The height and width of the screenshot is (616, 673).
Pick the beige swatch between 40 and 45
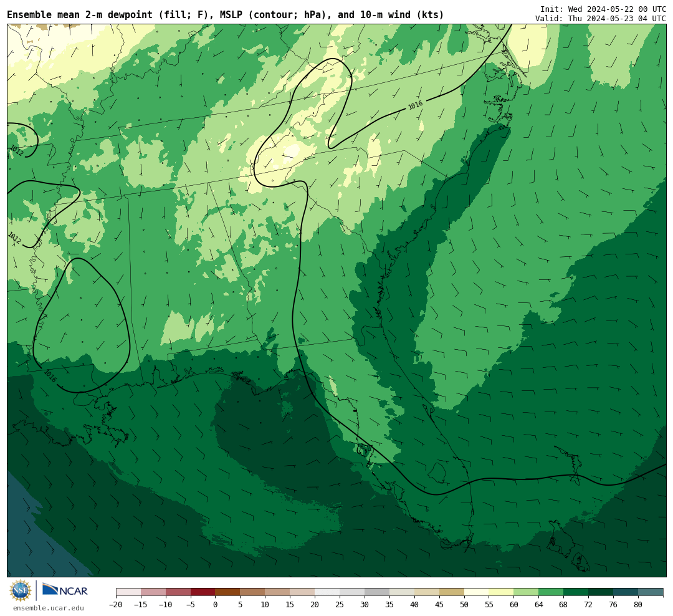click(x=427, y=592)
